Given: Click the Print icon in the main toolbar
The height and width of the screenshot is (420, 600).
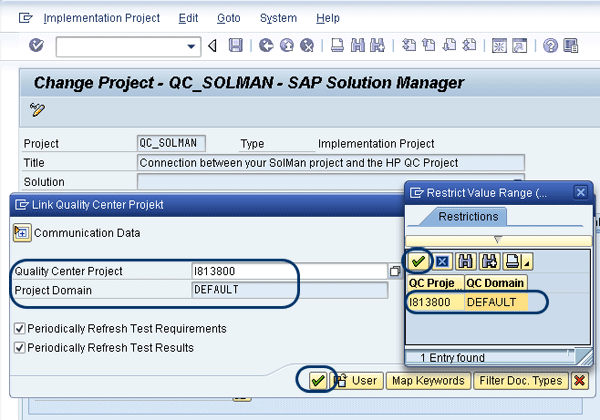Looking at the screenshot, I should [337, 46].
